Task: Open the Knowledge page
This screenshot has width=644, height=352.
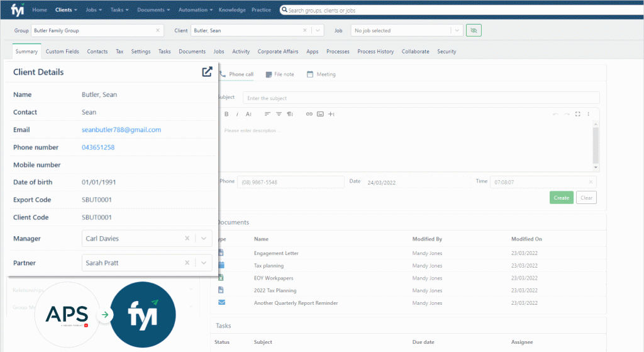Action: tap(232, 10)
